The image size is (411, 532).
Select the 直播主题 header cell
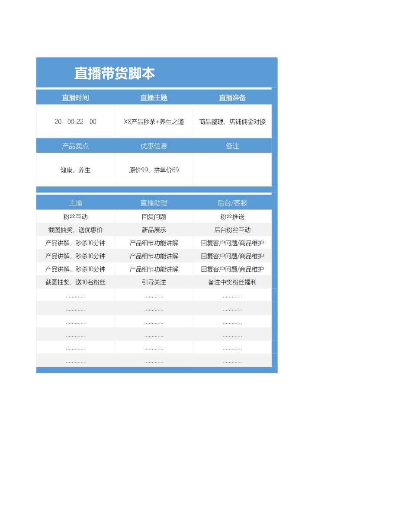point(154,98)
